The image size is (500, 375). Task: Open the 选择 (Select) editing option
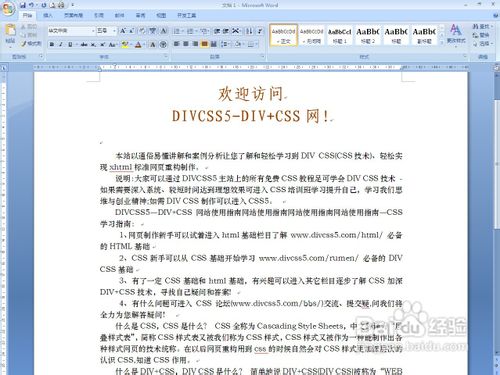482,43
